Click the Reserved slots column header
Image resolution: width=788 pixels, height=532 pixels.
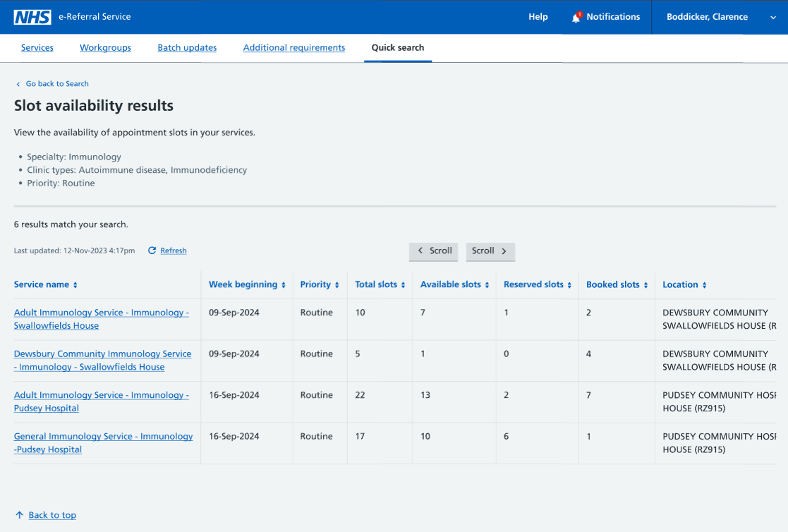(534, 284)
